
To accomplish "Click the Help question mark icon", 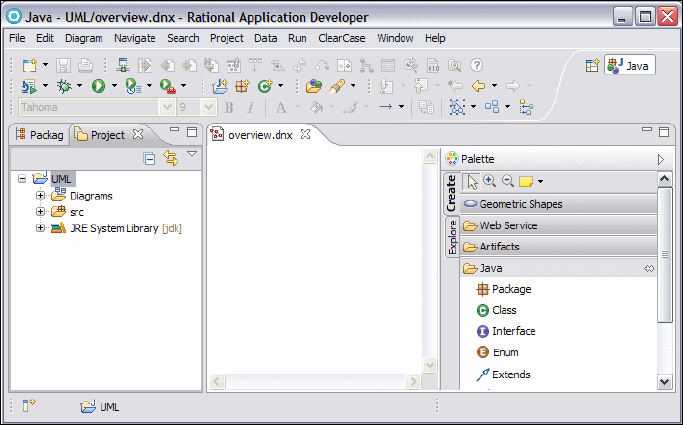I will [477, 65].
